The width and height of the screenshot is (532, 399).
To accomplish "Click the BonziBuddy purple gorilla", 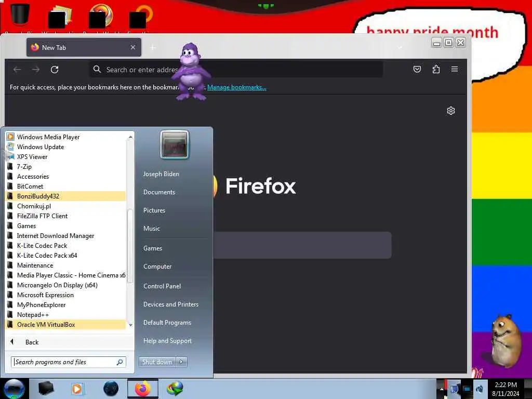I will coord(192,72).
